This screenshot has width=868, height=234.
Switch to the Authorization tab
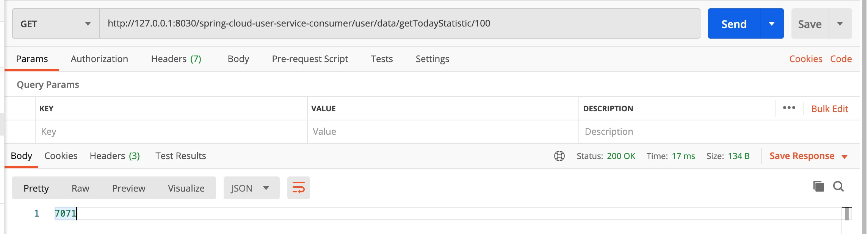coord(99,59)
